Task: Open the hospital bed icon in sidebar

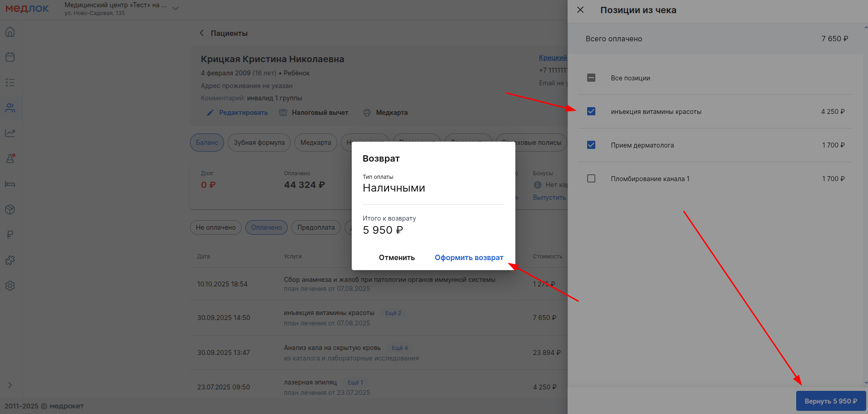Action: click(10, 184)
